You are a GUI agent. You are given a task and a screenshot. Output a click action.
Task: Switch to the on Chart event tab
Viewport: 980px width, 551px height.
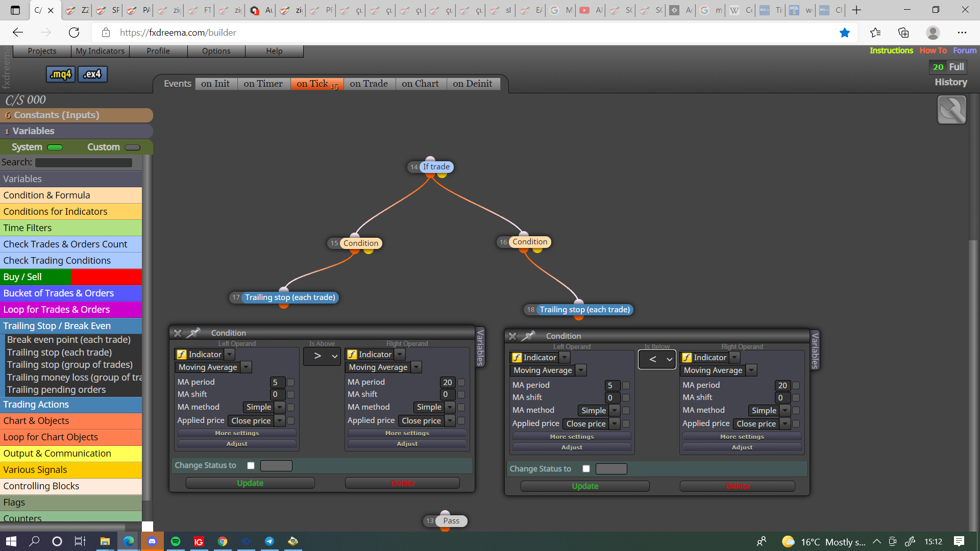pos(421,84)
